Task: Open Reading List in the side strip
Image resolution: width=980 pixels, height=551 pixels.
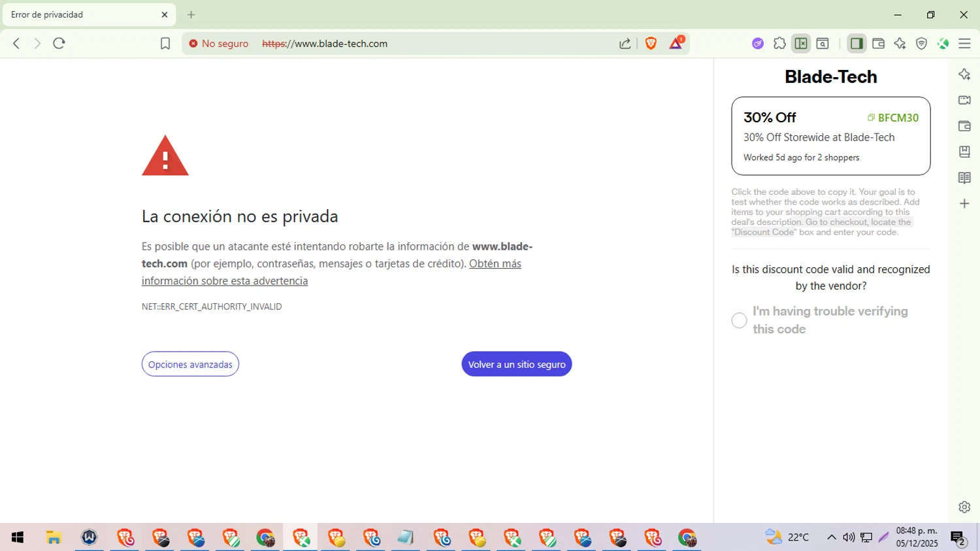Action: [964, 178]
